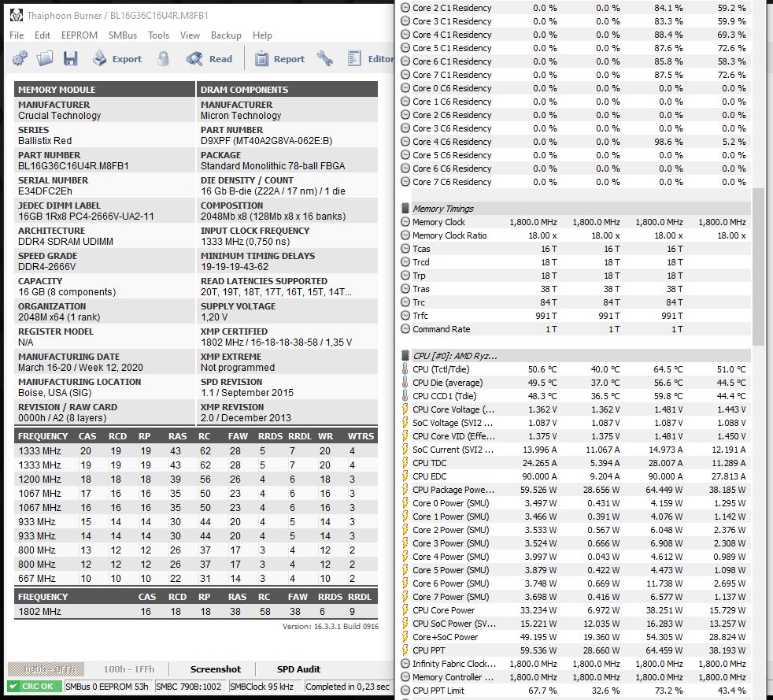This screenshot has width=773, height=700.
Task: Click the CPU [#0]: AMD Ryz... group chip icon
Action: click(405, 355)
